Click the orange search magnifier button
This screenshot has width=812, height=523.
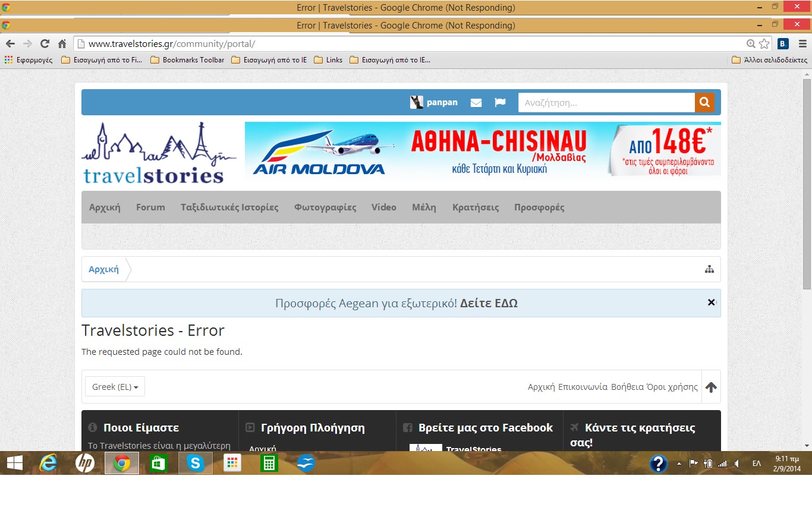pos(704,102)
